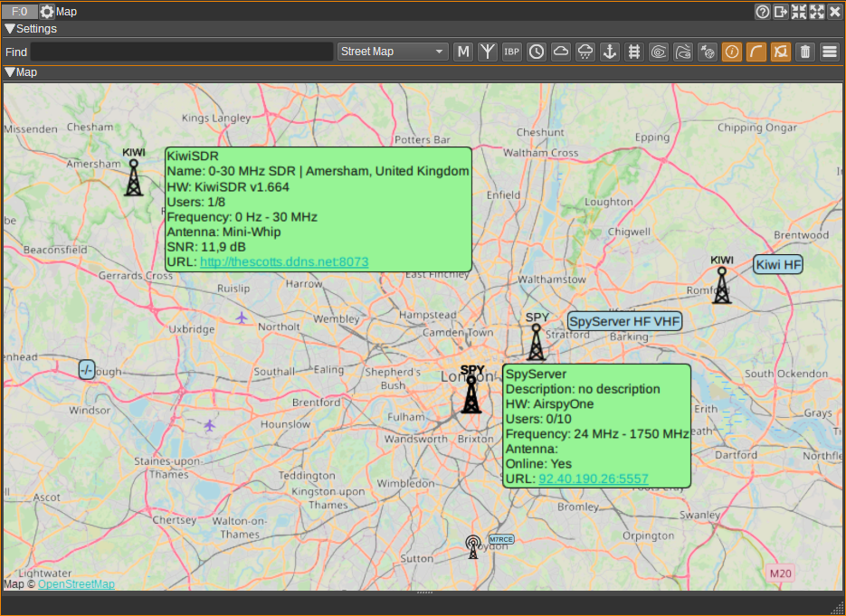Select the SPY tower near Stratford
Image resolution: width=846 pixels, height=616 pixels.
[x=536, y=341]
